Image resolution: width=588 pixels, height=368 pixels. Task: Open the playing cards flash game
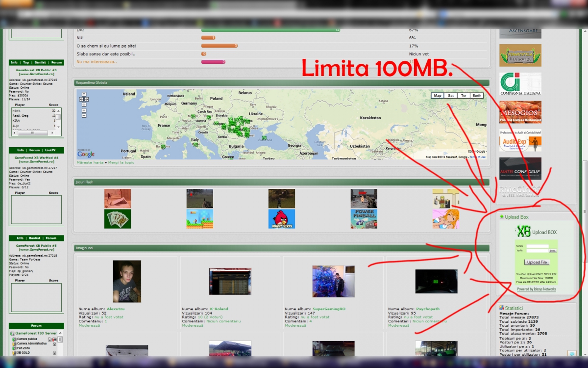[118, 219]
